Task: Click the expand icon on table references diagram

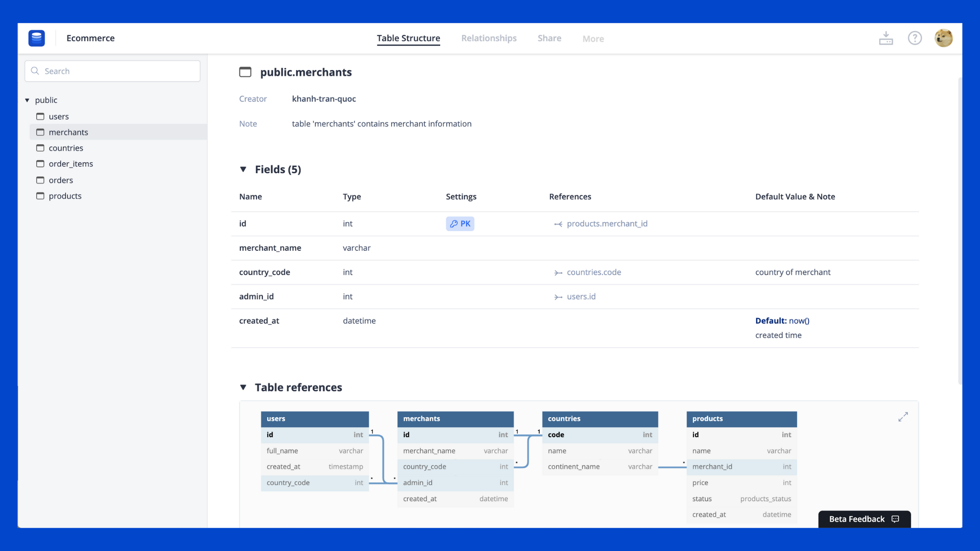Action: point(903,416)
